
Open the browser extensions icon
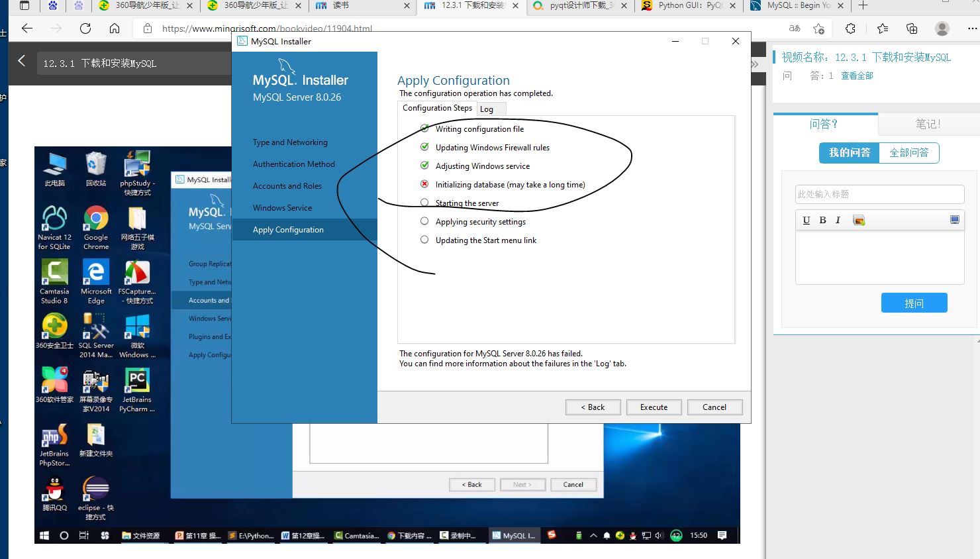851,28
